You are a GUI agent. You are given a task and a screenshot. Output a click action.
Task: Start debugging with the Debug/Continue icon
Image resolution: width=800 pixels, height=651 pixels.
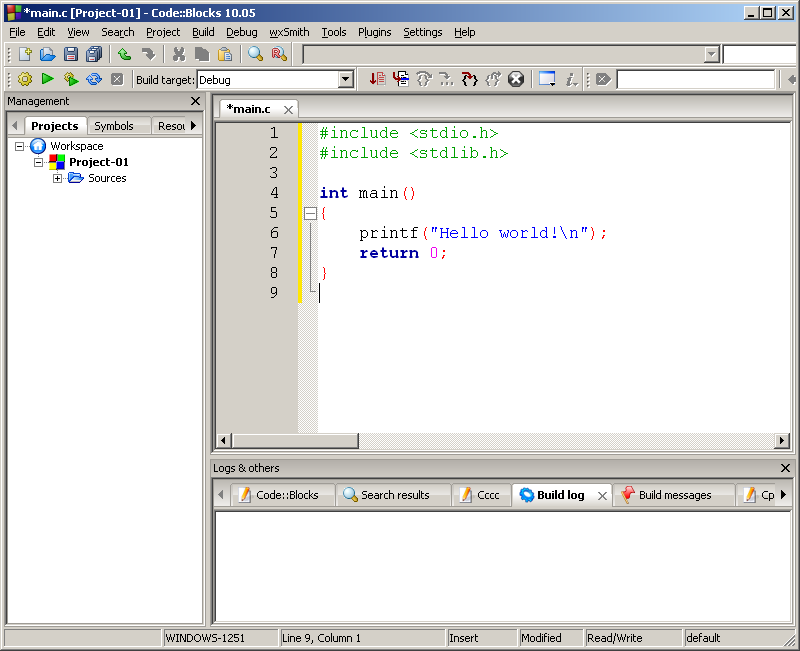tap(378, 79)
